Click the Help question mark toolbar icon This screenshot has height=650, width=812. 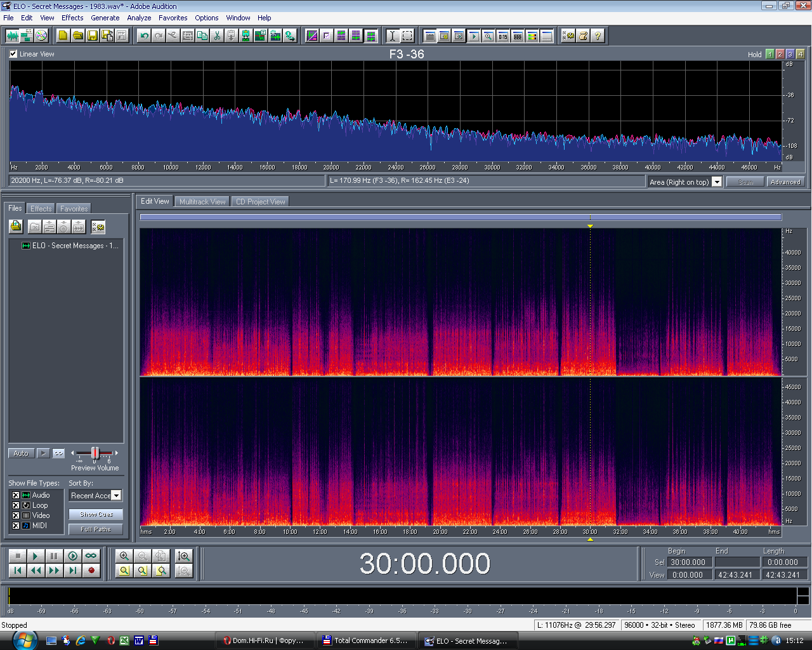pyautogui.click(x=598, y=36)
